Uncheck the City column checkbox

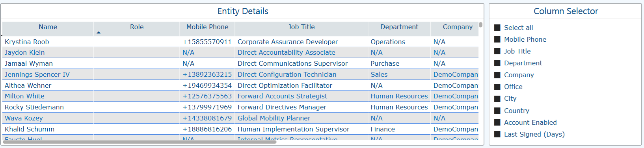point(497,98)
